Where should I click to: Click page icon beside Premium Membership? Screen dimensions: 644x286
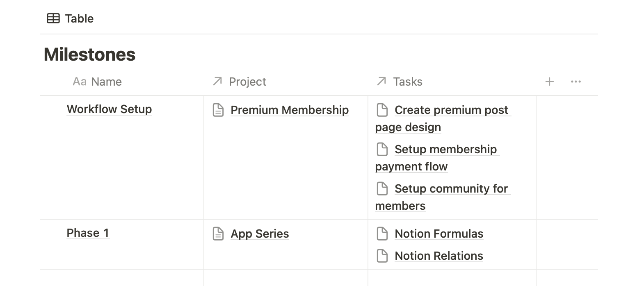pyautogui.click(x=218, y=110)
